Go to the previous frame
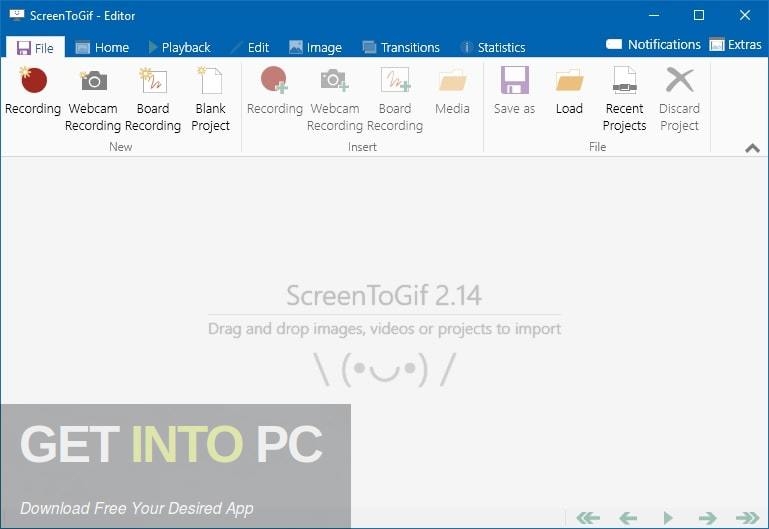The width and height of the screenshot is (769, 529). pyautogui.click(x=628, y=517)
